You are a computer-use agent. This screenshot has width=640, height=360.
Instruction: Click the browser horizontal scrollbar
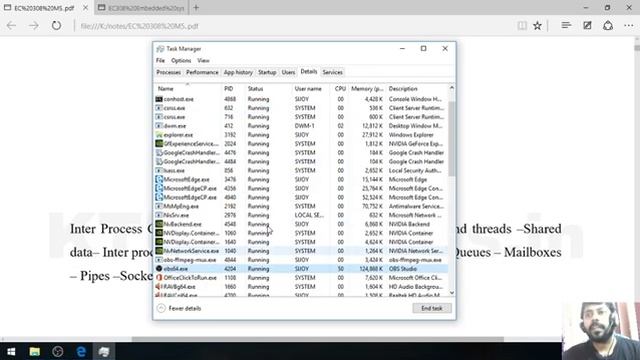tap(318, 339)
